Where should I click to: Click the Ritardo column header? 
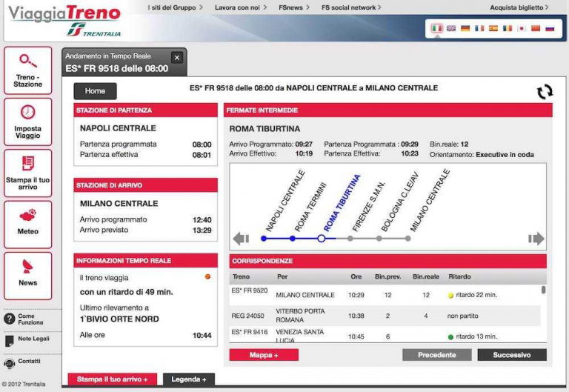click(459, 276)
